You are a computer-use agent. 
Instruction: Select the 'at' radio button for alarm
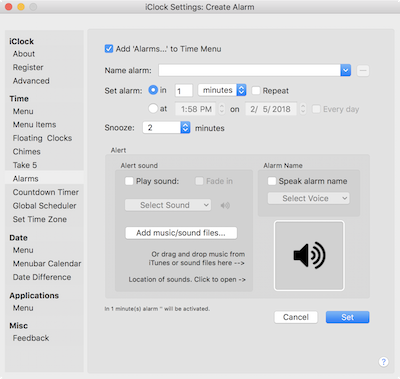[x=153, y=109]
